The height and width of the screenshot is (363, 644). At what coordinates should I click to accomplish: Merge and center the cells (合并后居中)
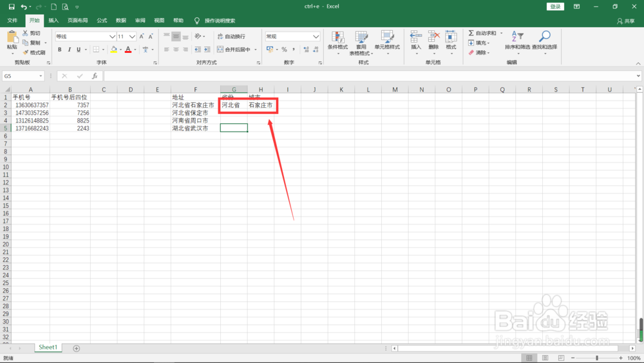pyautogui.click(x=234, y=50)
